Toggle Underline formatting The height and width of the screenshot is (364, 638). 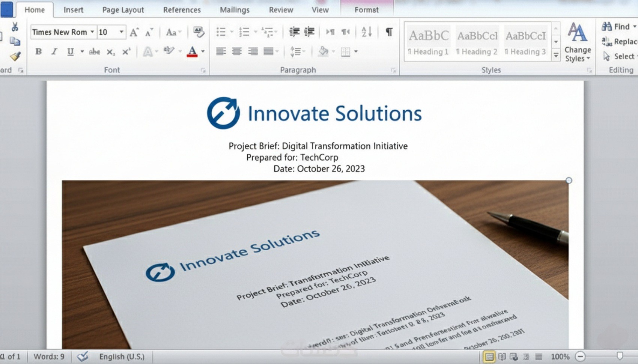70,51
